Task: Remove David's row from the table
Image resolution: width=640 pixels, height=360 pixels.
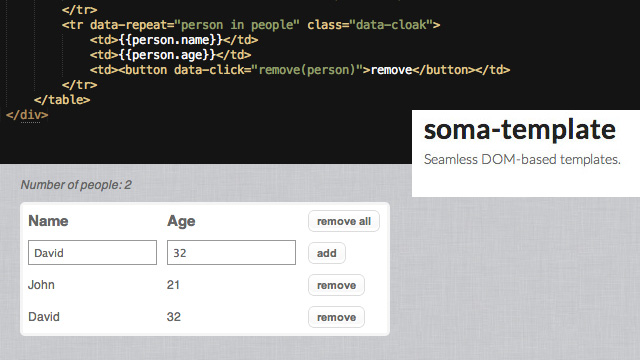Action: click(336, 317)
